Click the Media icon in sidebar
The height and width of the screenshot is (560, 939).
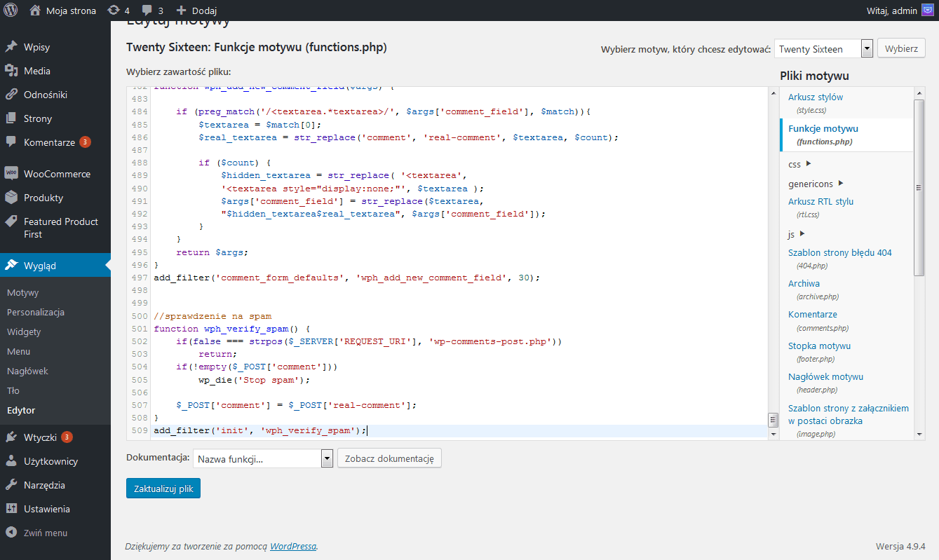point(11,71)
